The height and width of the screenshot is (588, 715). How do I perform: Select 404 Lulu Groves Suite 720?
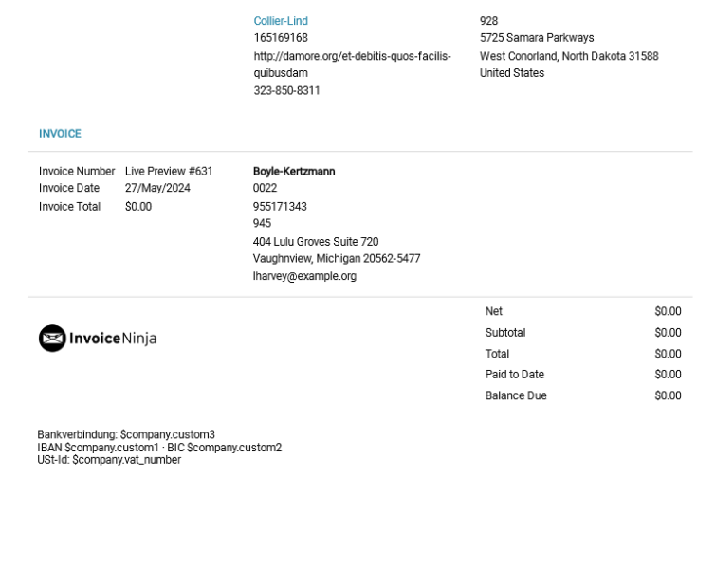[316, 242]
